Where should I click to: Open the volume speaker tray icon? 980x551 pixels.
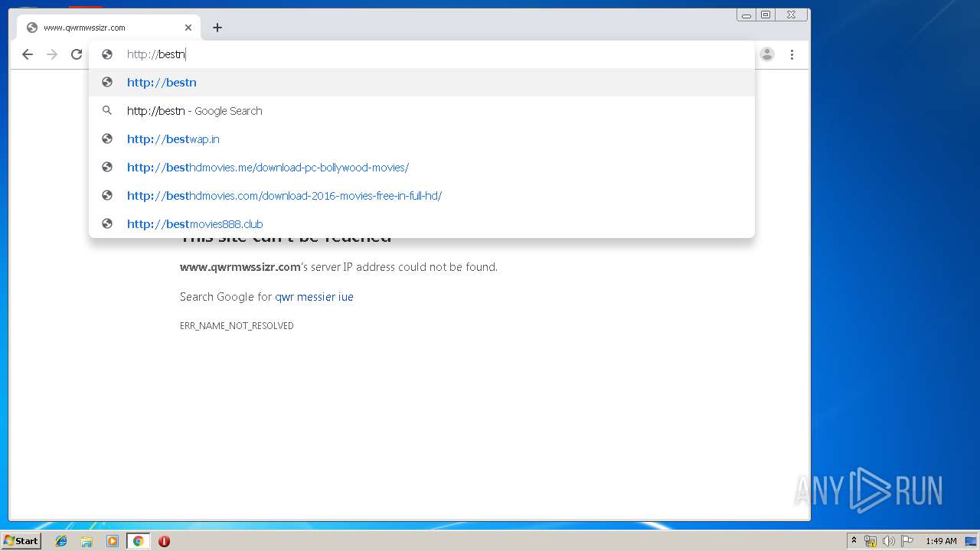(x=889, y=541)
